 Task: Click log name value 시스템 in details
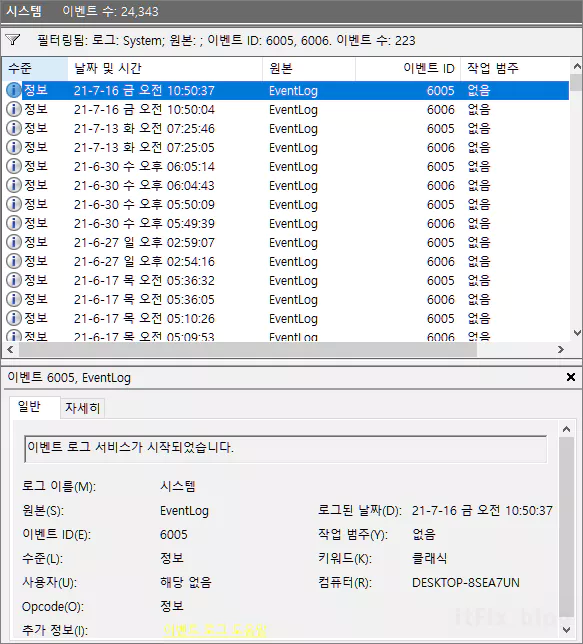point(178,486)
